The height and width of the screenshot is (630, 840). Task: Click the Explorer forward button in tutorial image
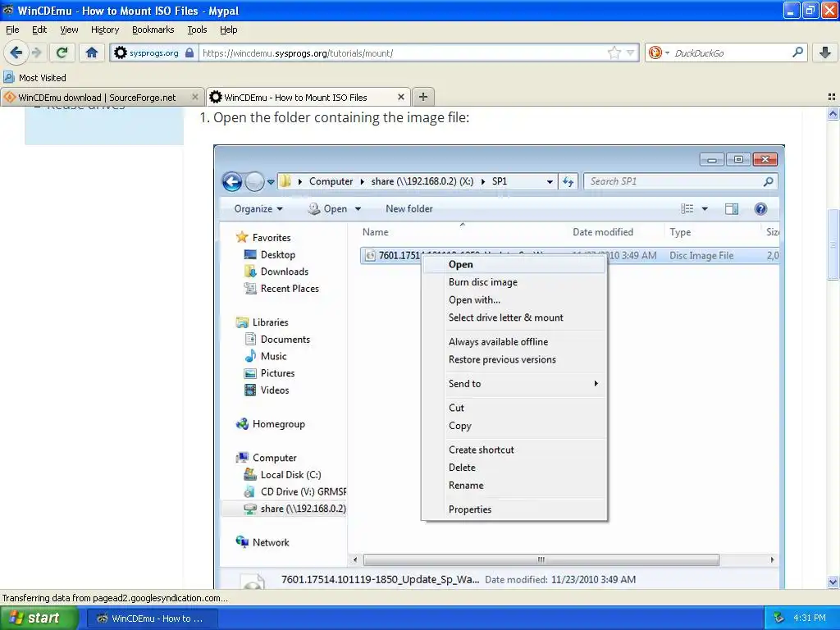point(254,181)
